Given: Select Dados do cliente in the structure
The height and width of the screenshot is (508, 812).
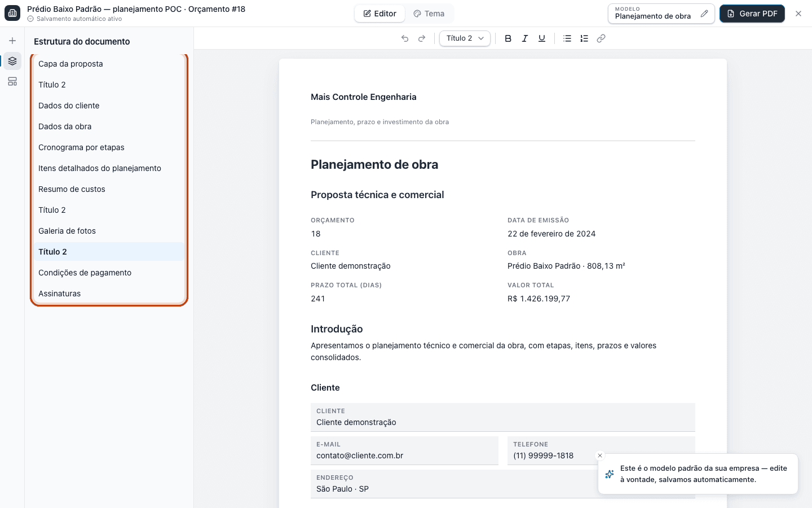Looking at the screenshot, I should pos(109,106).
